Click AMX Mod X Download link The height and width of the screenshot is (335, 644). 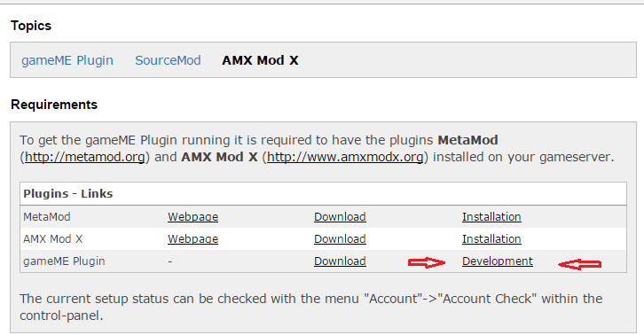(x=340, y=239)
